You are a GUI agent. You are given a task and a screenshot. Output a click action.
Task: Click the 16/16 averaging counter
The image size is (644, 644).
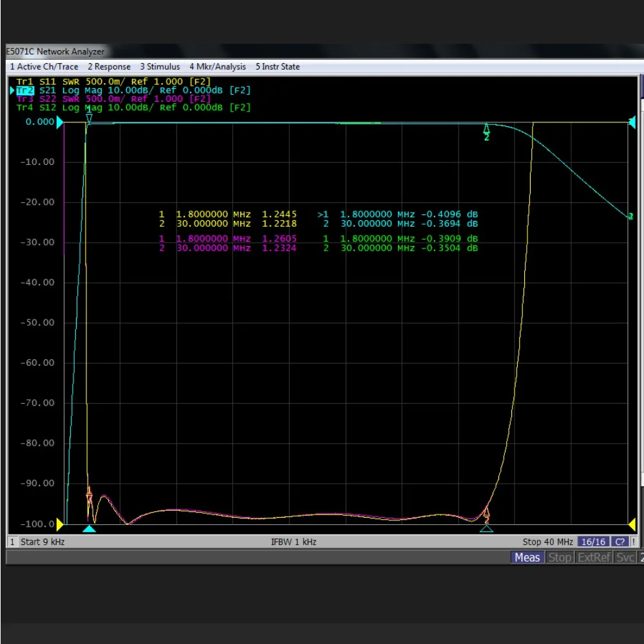593,542
